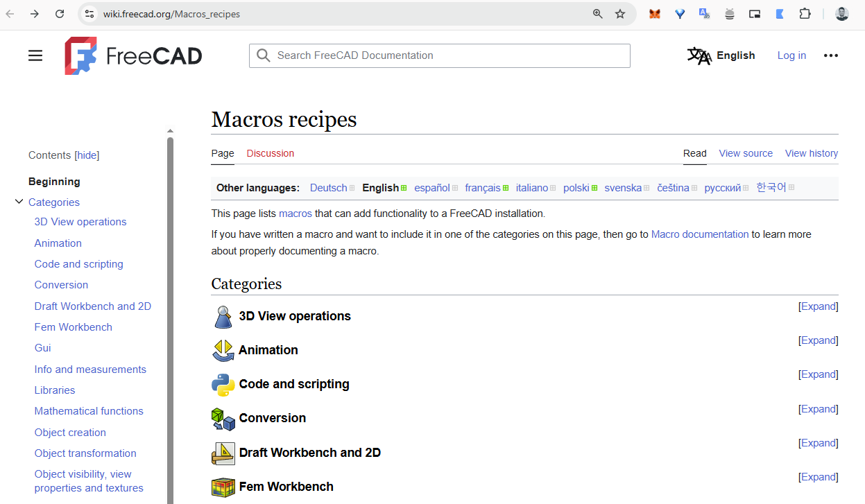Click the contents sidebar scrollbar
Screen dimensions: 865x504
(x=171, y=320)
